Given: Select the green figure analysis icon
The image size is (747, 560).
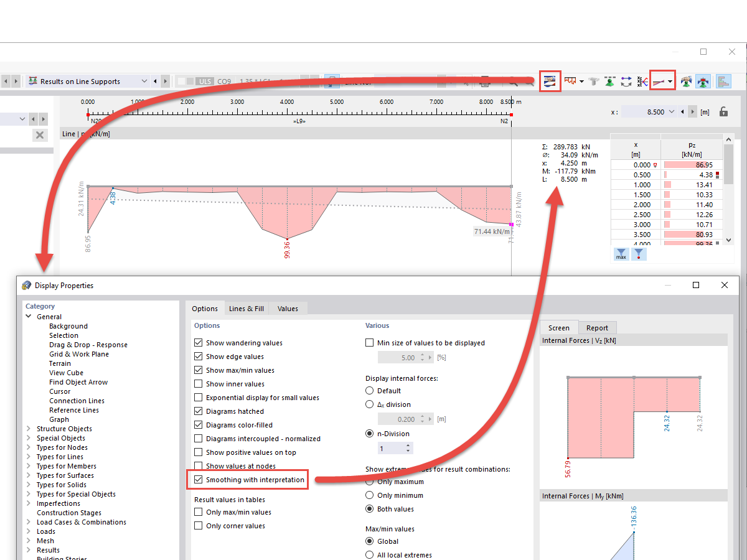Looking at the screenshot, I should pyautogui.click(x=609, y=81).
